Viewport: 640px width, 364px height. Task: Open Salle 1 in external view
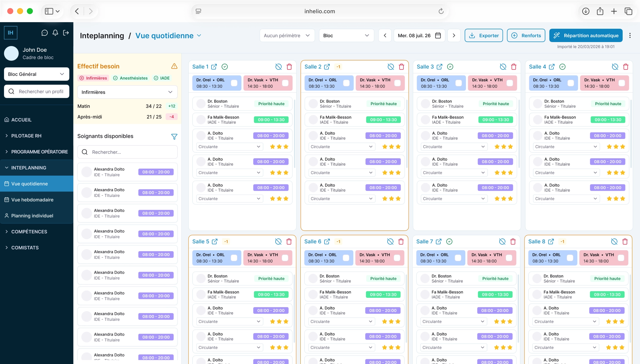click(x=214, y=67)
